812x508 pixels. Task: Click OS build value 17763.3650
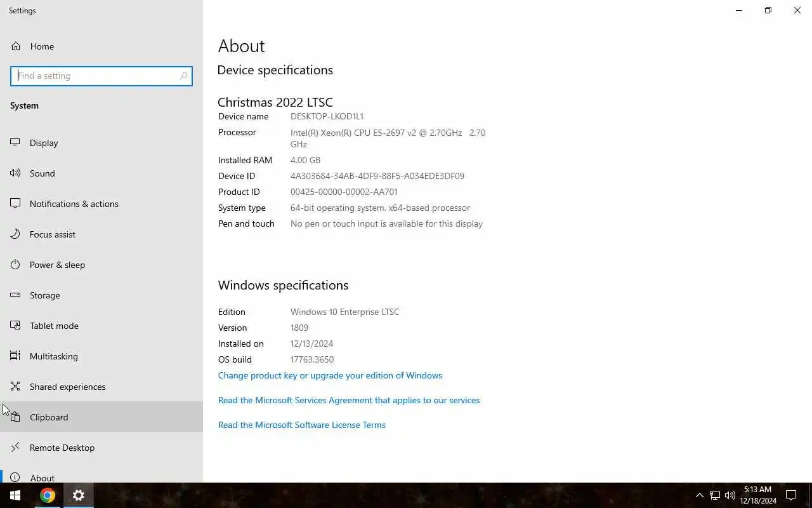312,359
